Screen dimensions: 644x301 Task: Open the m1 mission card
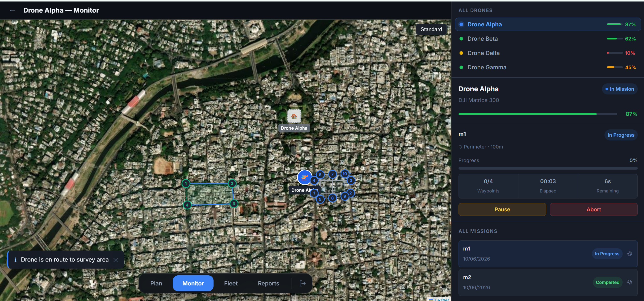[548, 254]
